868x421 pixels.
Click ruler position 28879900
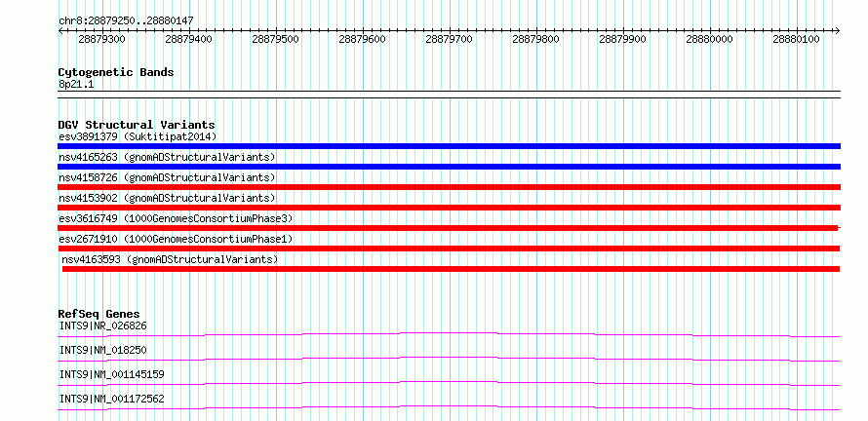623,39
